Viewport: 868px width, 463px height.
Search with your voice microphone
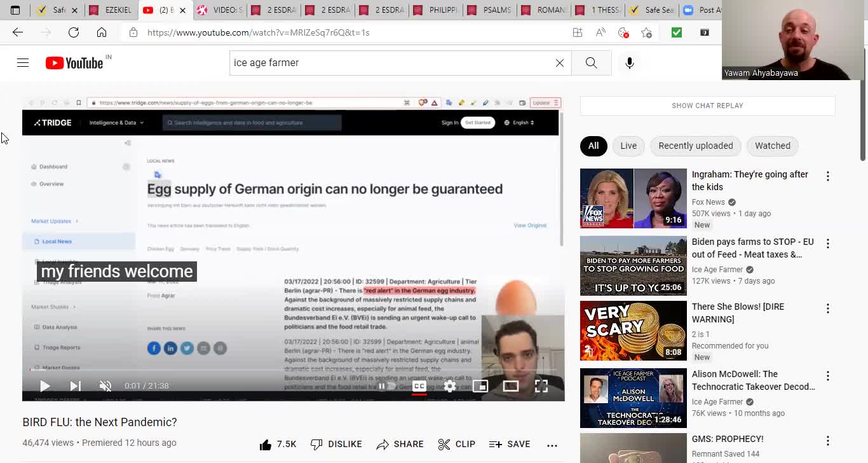630,62
